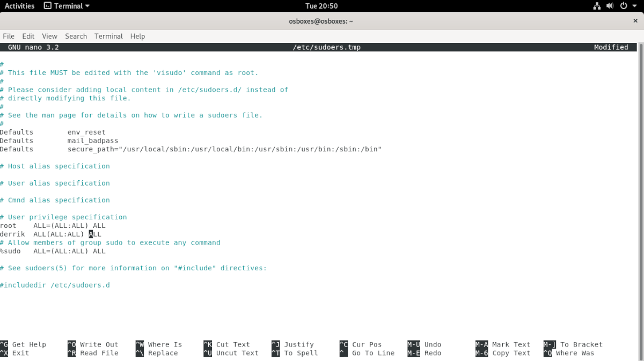Click the ^J Justify shortcut

[x=292, y=344]
